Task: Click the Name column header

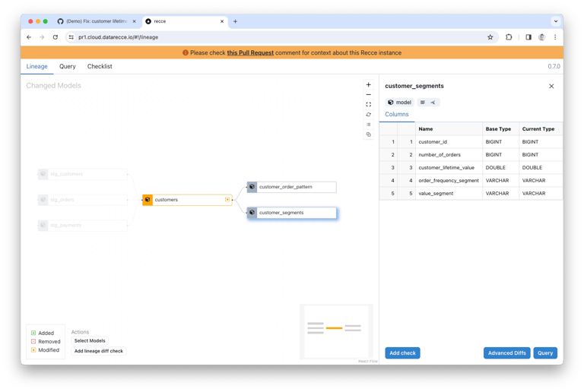Action: (x=449, y=129)
